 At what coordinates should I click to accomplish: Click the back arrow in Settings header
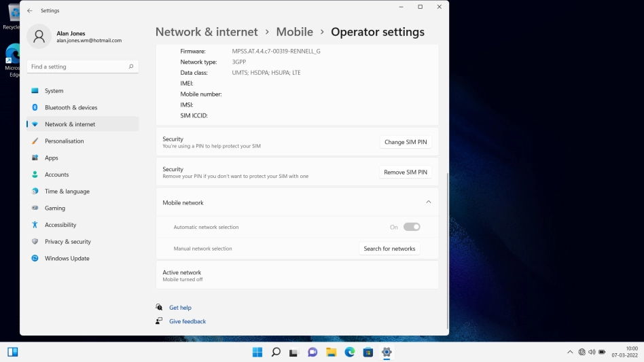coord(29,11)
